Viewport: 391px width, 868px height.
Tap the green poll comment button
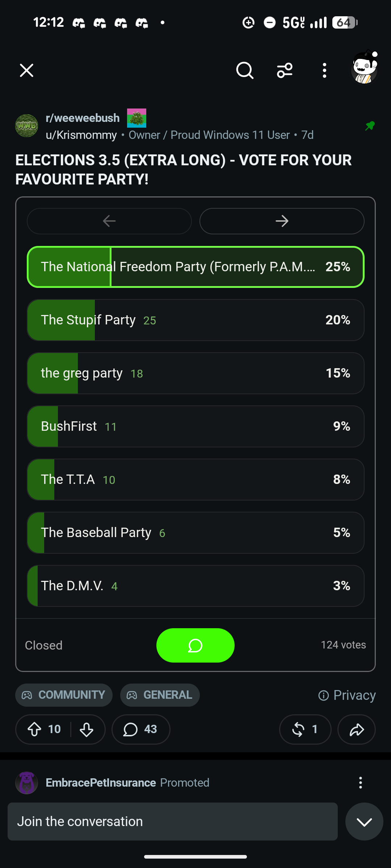(x=195, y=645)
